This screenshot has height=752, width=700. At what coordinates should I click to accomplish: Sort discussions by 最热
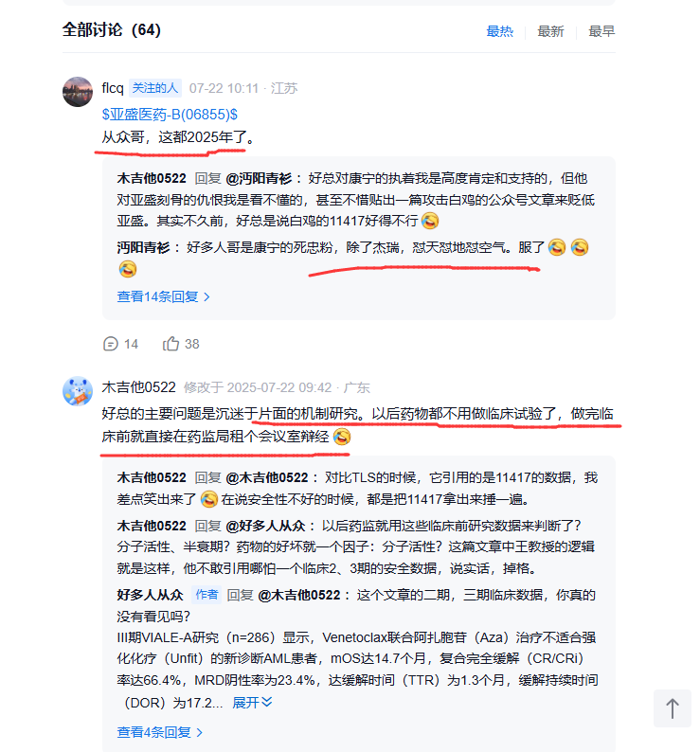point(499,31)
